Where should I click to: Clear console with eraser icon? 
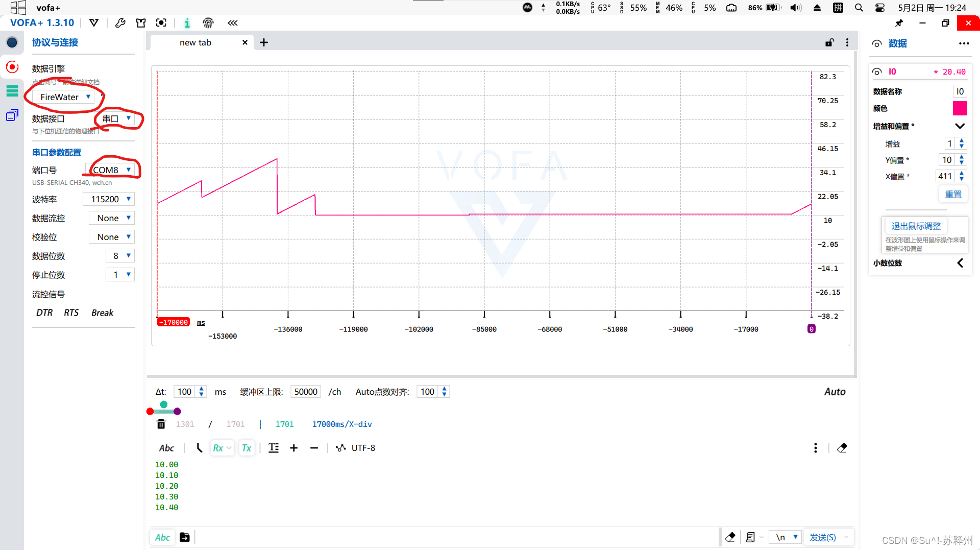(842, 448)
